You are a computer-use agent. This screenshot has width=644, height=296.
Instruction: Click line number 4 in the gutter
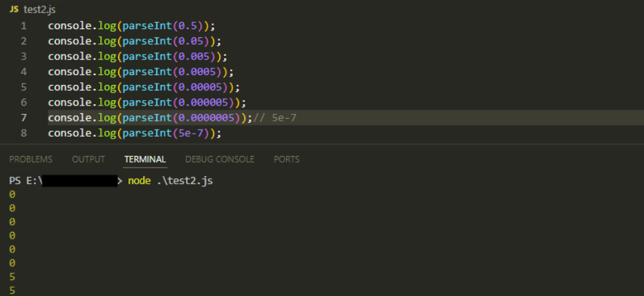(23, 72)
